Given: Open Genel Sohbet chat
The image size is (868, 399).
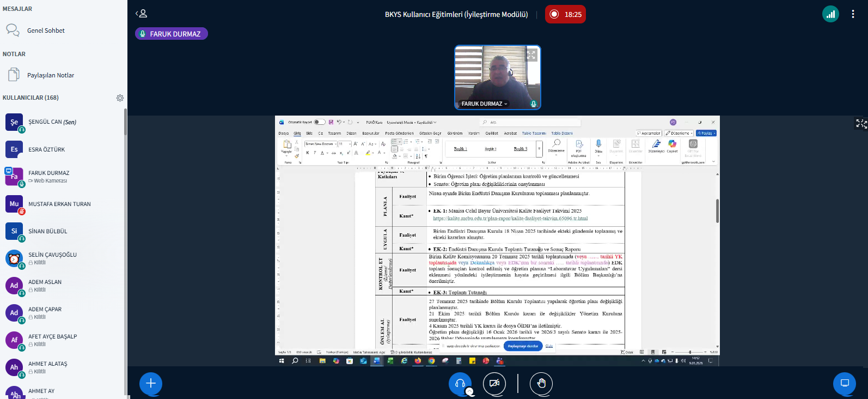Looking at the screenshot, I should (x=46, y=31).
